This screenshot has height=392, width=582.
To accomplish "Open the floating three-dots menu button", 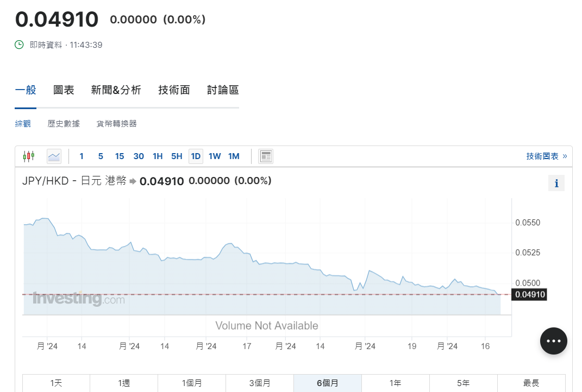I will click(553, 341).
